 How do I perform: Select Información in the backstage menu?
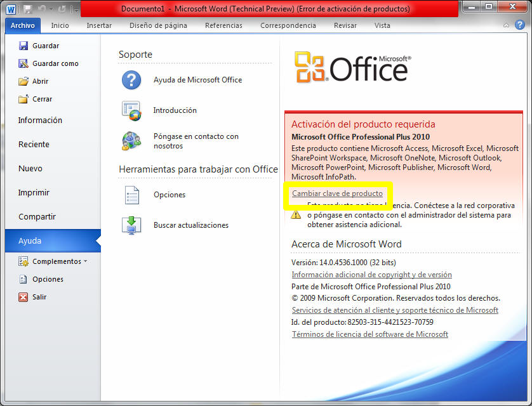(x=53, y=121)
